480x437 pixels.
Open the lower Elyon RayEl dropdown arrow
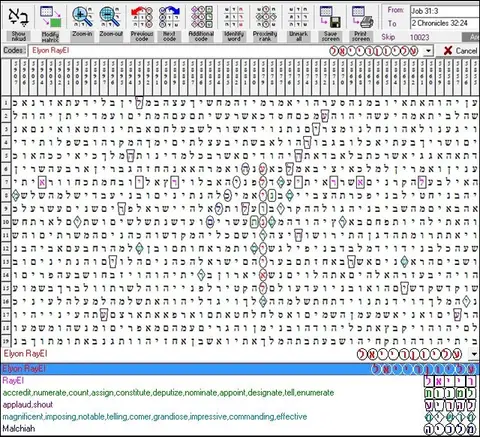[474, 354]
